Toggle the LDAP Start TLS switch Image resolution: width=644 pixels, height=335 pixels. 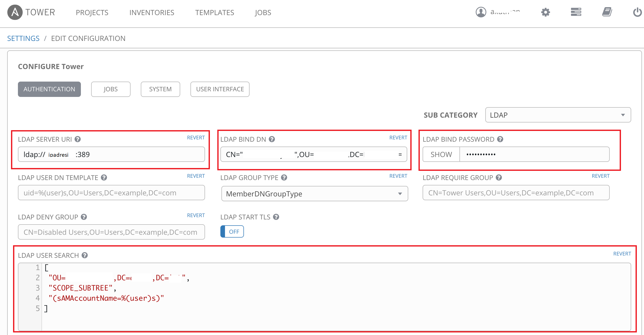click(x=232, y=231)
